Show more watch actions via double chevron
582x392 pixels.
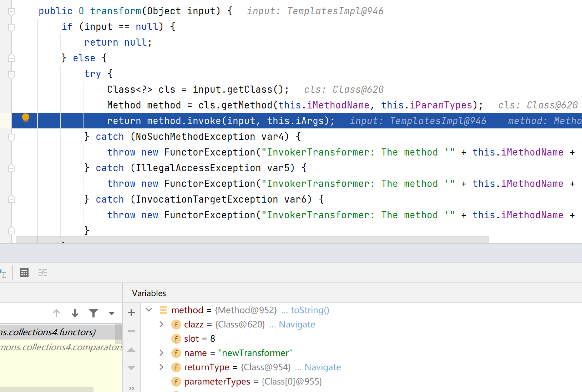point(132,388)
